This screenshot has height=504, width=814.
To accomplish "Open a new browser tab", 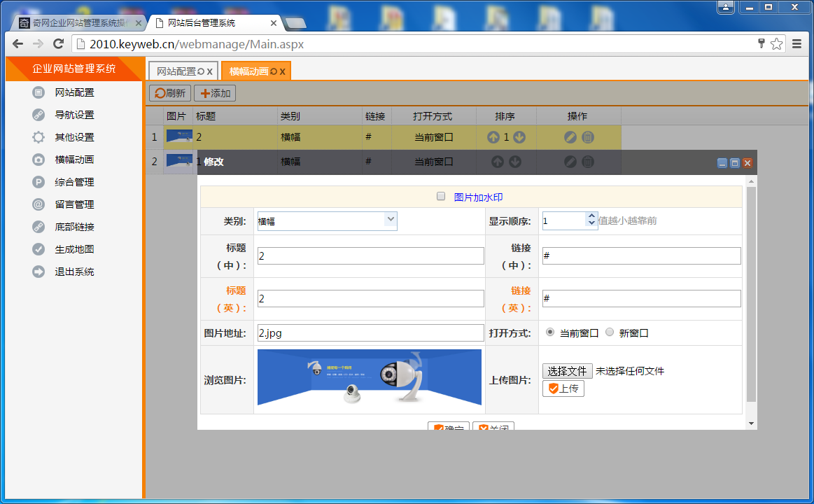I will (x=295, y=23).
